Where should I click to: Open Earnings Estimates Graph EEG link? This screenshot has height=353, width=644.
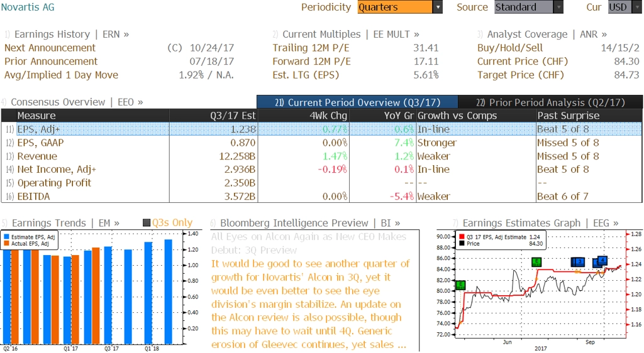point(540,223)
